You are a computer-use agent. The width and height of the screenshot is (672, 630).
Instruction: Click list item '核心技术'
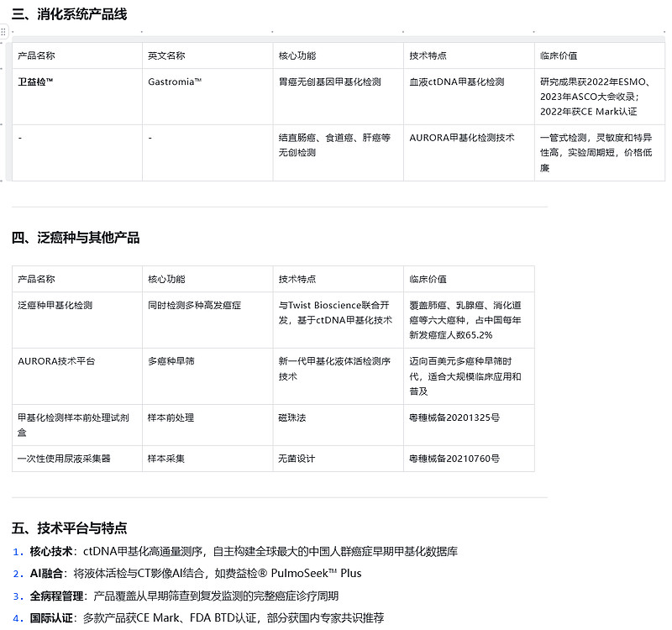click(235, 551)
